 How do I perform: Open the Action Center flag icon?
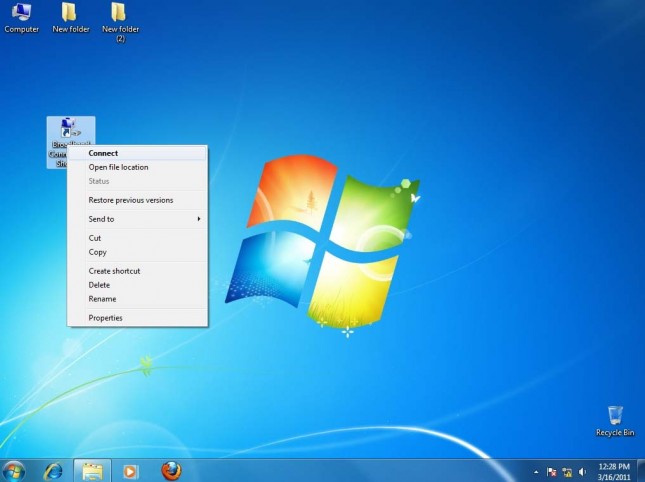click(x=552, y=472)
